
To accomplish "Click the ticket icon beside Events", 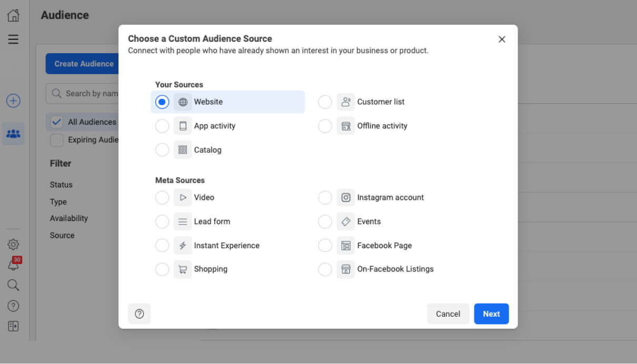I will [346, 222].
